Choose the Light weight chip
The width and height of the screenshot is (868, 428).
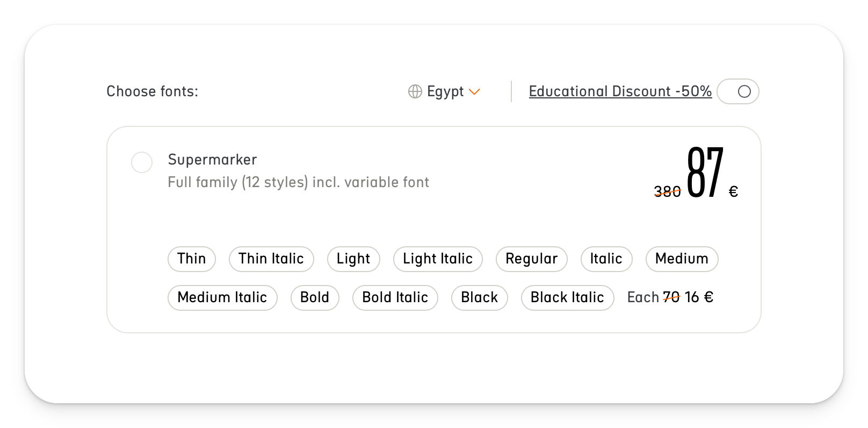pyautogui.click(x=353, y=259)
